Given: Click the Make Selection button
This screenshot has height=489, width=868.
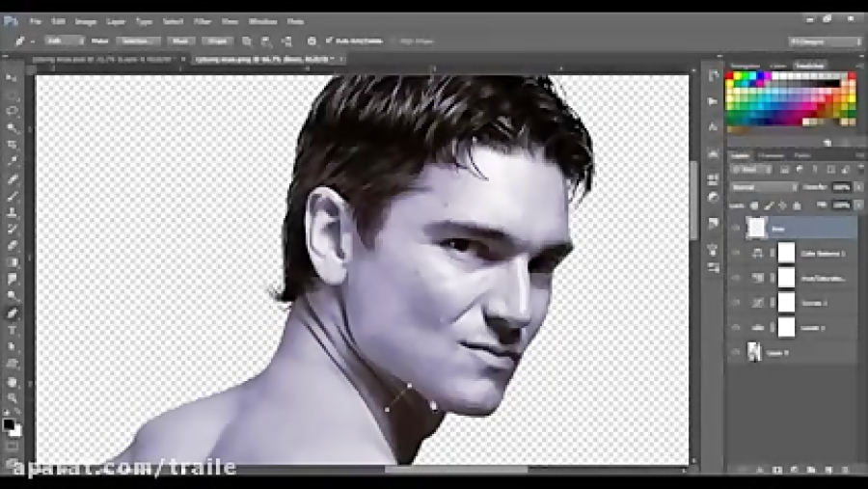Looking at the screenshot, I should pos(138,41).
